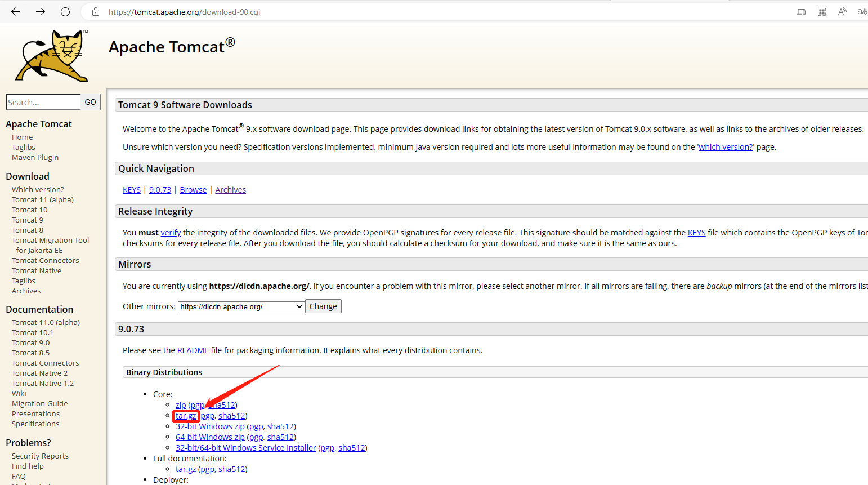This screenshot has width=868, height=485.
Task: Open Tomcat Migration Tool for Jakarta EE
Action: [51, 245]
